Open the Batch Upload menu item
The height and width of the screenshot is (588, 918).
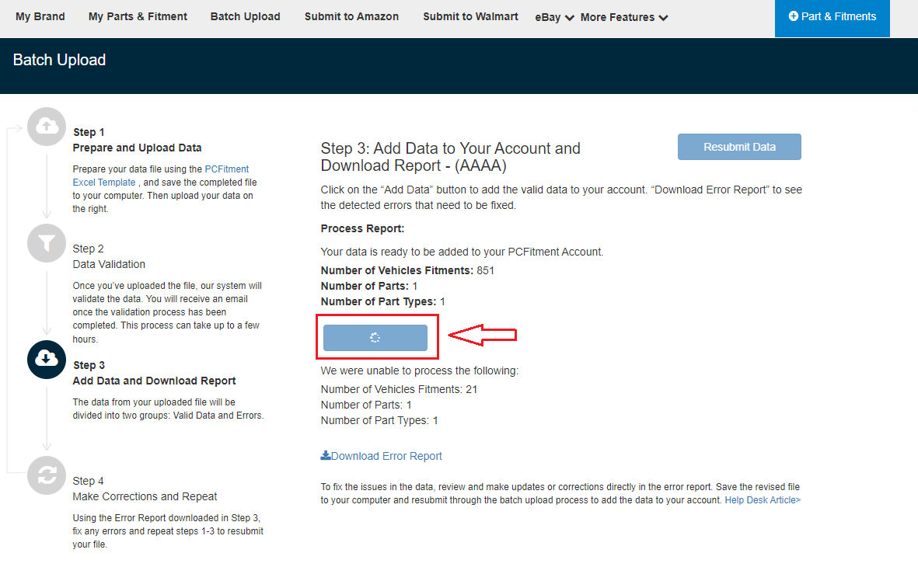[245, 16]
